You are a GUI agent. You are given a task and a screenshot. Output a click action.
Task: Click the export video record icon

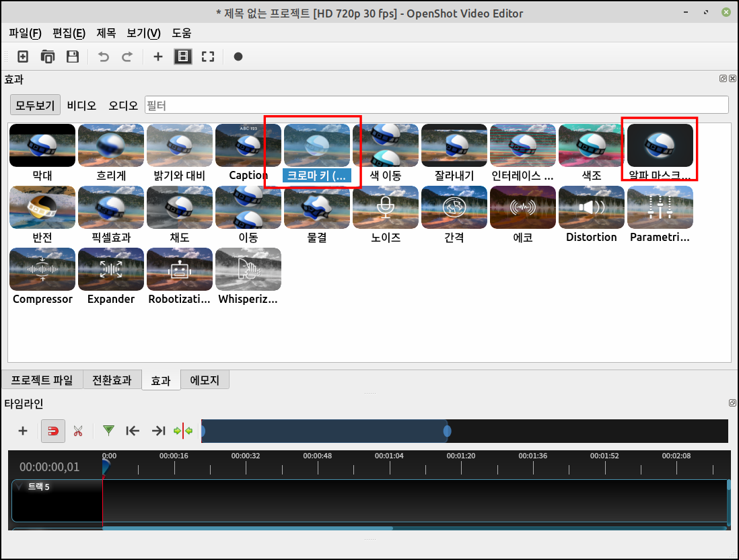(238, 57)
